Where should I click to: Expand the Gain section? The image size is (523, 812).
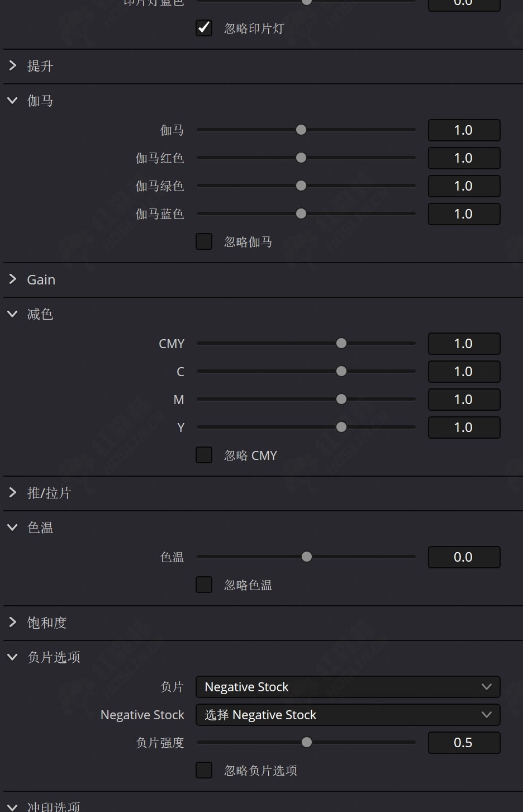click(13, 279)
